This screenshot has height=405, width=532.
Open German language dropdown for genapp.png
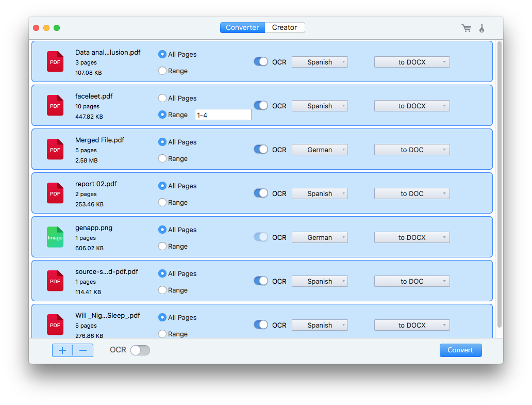point(320,237)
